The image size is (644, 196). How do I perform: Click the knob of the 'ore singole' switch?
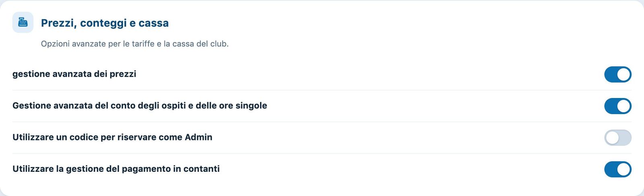coord(623,106)
